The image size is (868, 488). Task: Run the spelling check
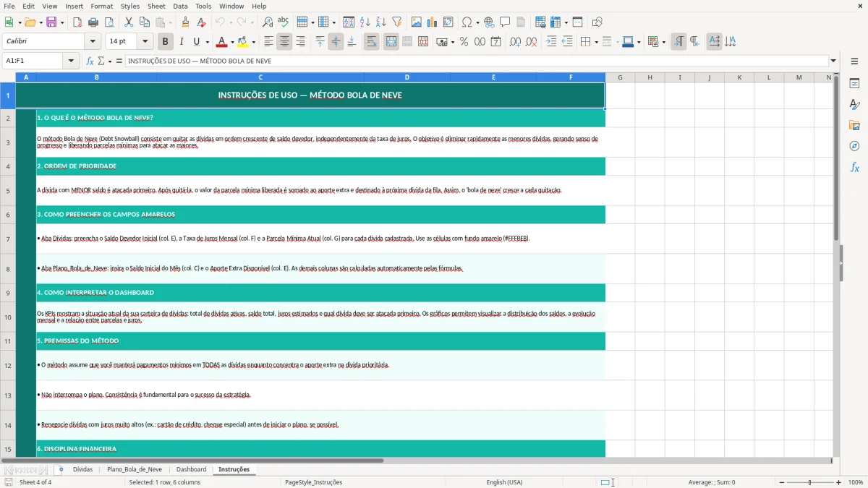(x=284, y=22)
